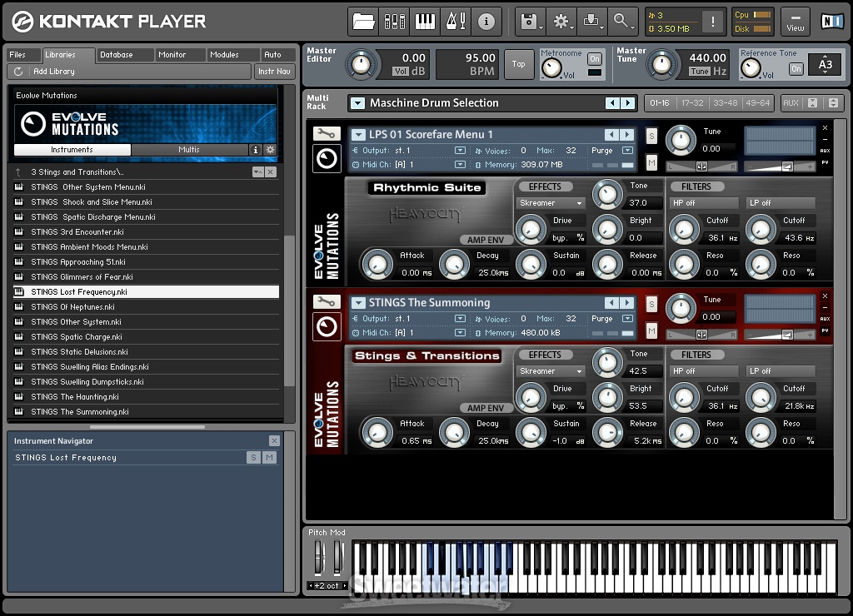Image resolution: width=853 pixels, height=616 pixels.
Task: Click the refresh icon beside Add Library
Action: tap(18, 72)
